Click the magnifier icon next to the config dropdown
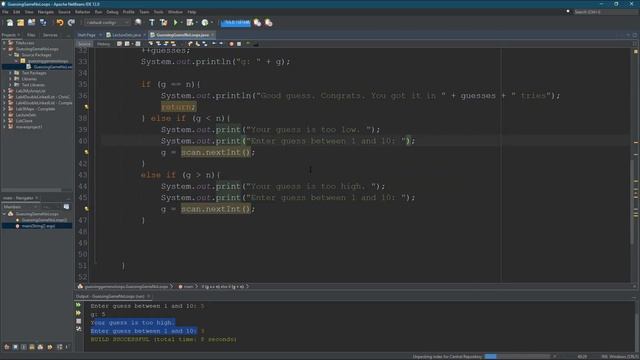The width and height of the screenshot is (640, 360). coord(138,22)
